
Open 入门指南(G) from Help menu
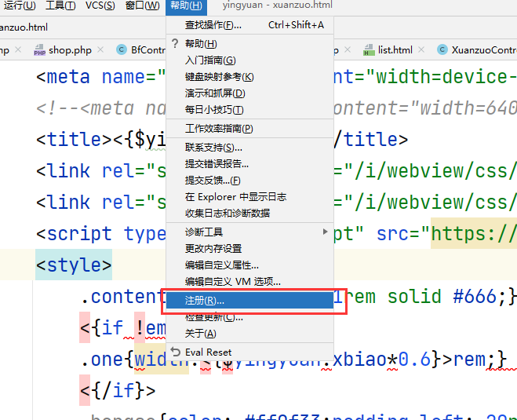coord(250,60)
